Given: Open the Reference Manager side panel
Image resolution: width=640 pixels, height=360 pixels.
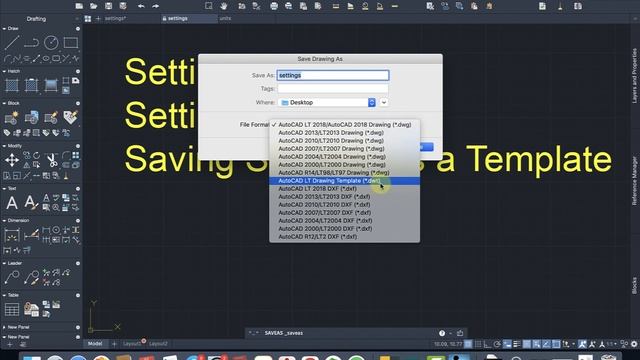Looking at the screenshot, I should tap(634, 180).
